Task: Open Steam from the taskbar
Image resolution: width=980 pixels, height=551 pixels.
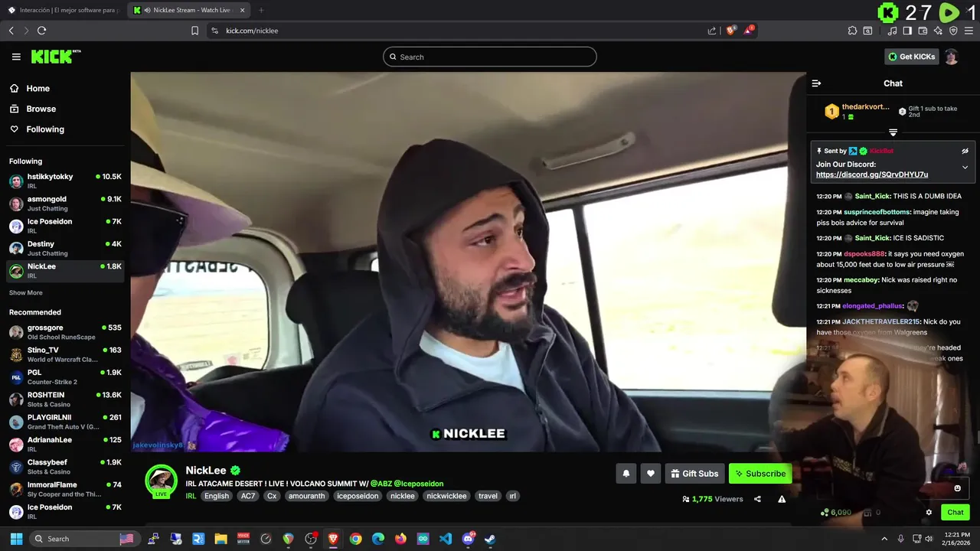Action: click(x=490, y=539)
